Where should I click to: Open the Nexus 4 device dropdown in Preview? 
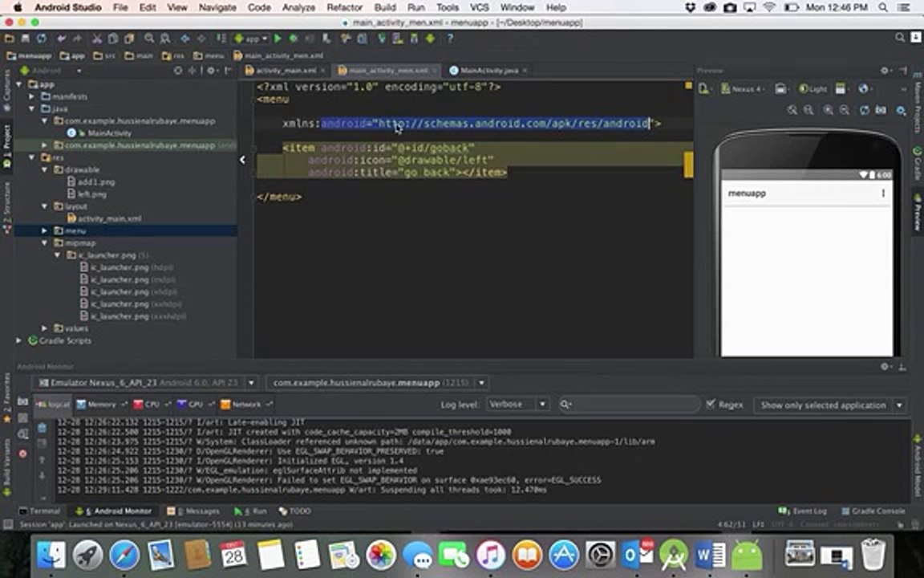coord(744,89)
